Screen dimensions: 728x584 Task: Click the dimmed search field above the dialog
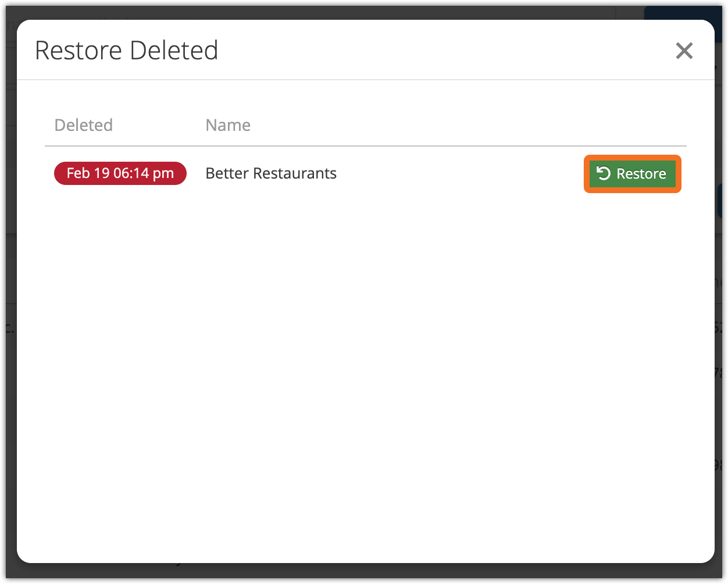pos(349,13)
